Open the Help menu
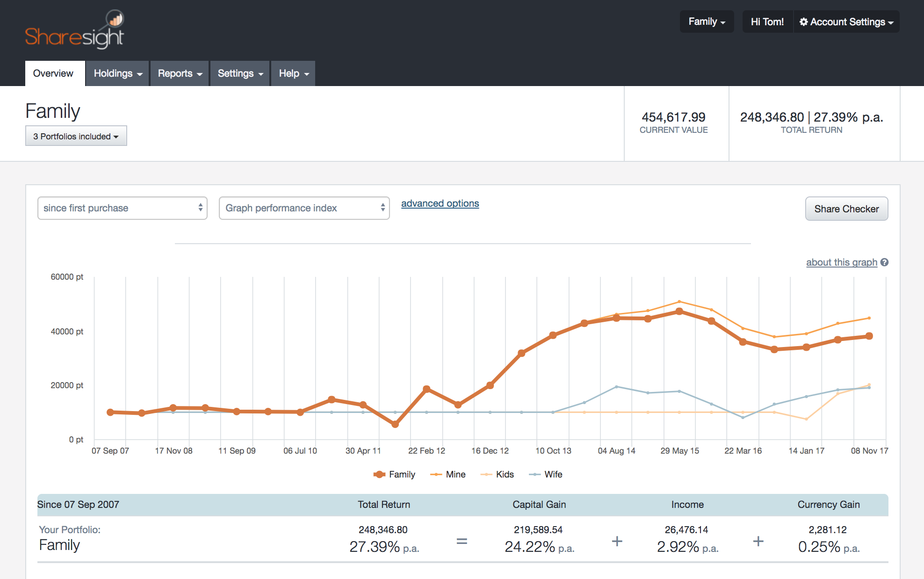924x579 pixels. click(x=294, y=73)
